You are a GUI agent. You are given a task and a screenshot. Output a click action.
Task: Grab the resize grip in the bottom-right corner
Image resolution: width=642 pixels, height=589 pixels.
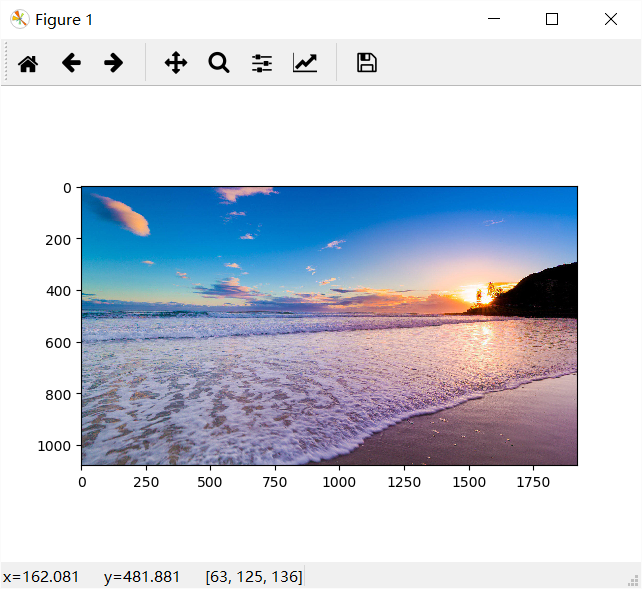point(633,581)
